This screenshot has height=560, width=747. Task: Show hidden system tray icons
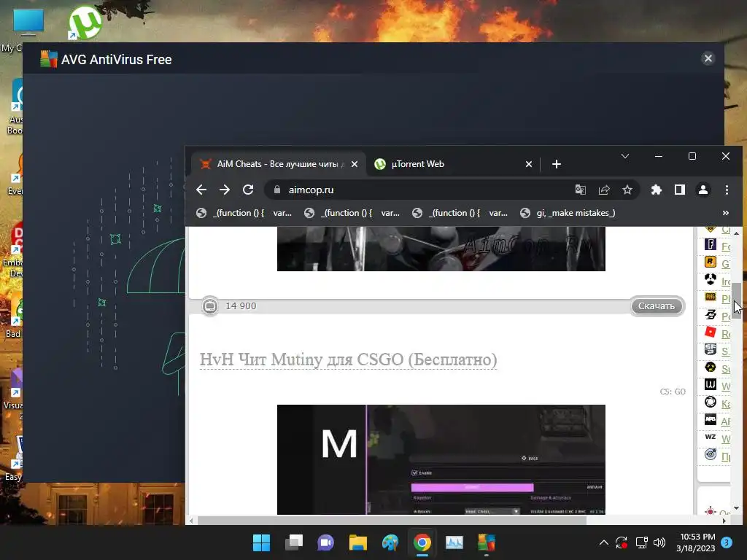603,542
